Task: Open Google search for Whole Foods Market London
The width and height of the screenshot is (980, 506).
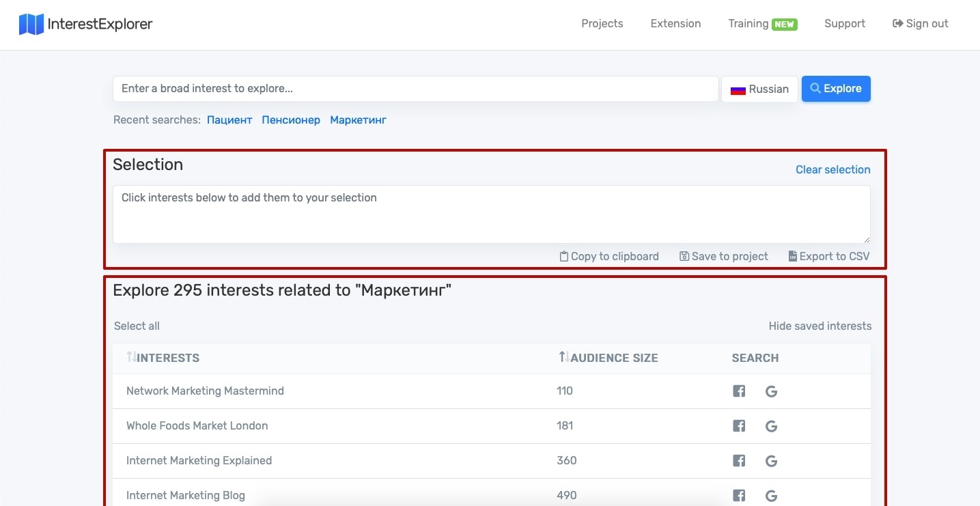Action: click(x=772, y=426)
